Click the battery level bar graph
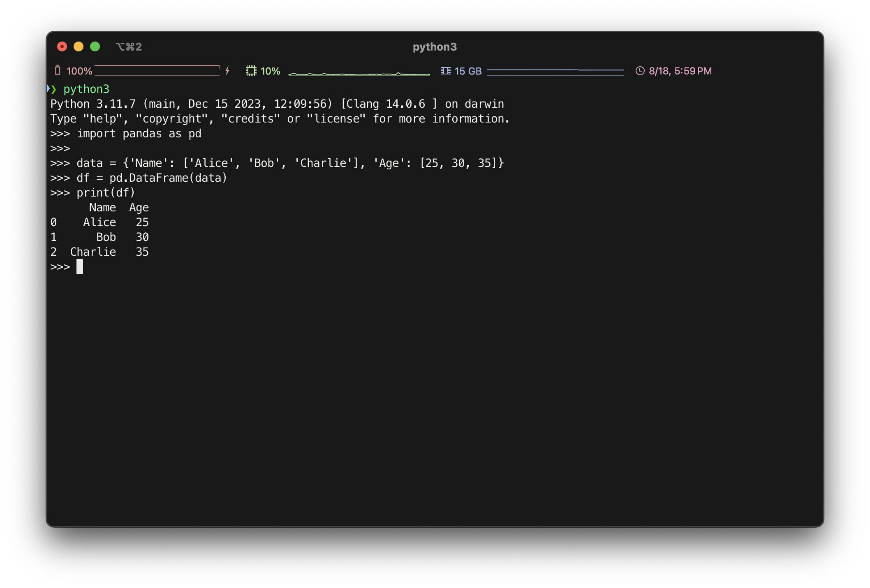This screenshot has width=870, height=588. coord(157,71)
